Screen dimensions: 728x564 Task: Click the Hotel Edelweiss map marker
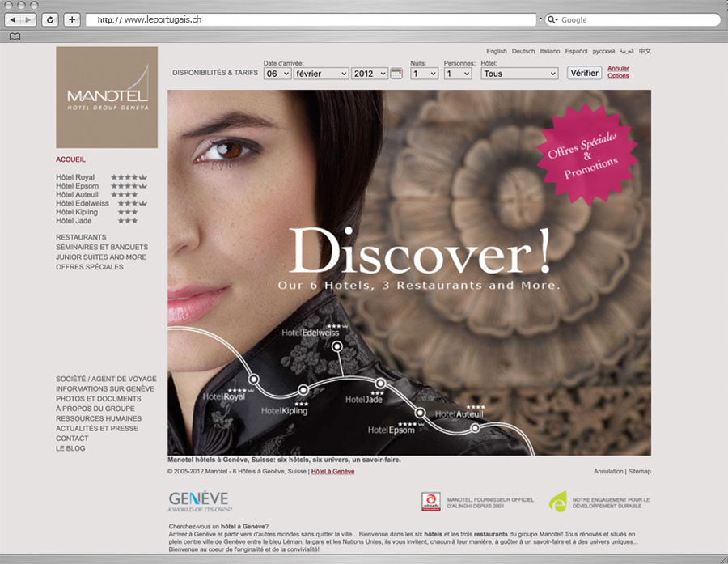tap(336, 346)
